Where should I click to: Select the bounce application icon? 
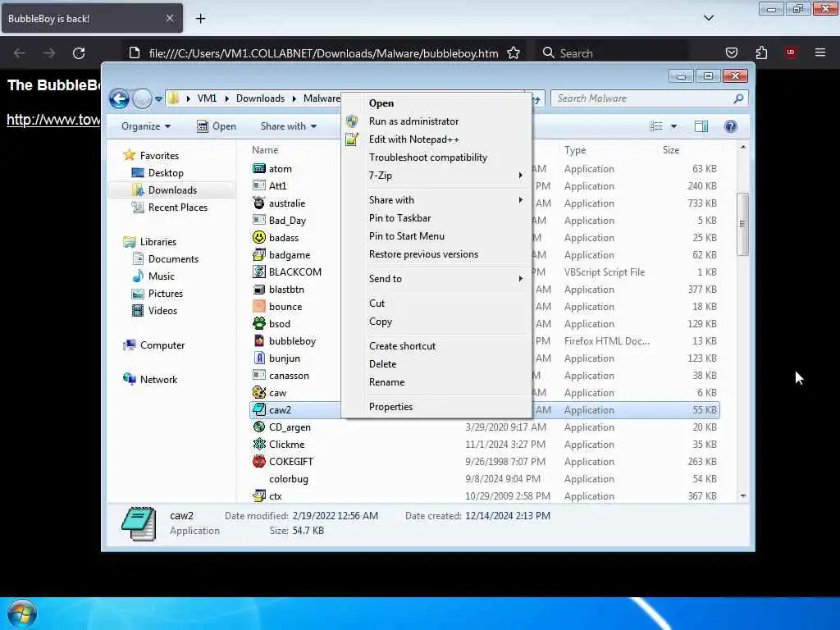pos(258,306)
